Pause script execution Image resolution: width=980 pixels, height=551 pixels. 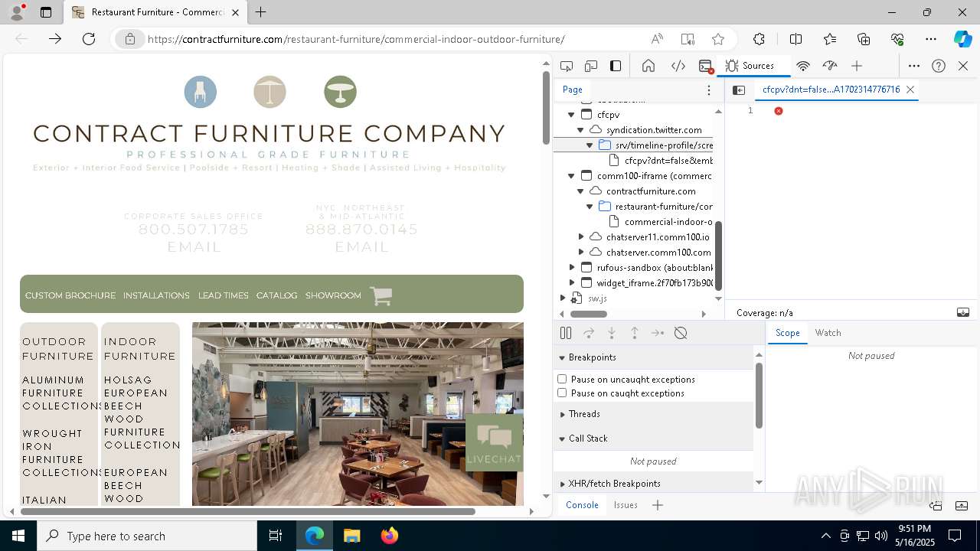566,333
